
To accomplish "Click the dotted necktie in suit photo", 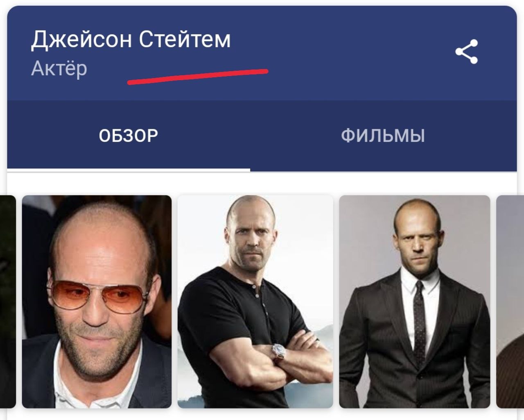I will coord(419,323).
